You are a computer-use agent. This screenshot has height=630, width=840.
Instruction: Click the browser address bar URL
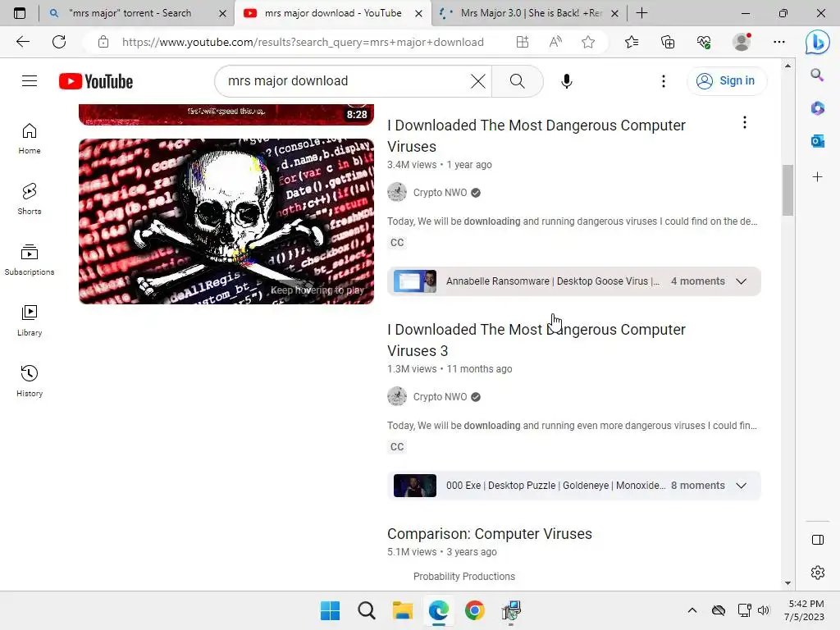(303, 42)
